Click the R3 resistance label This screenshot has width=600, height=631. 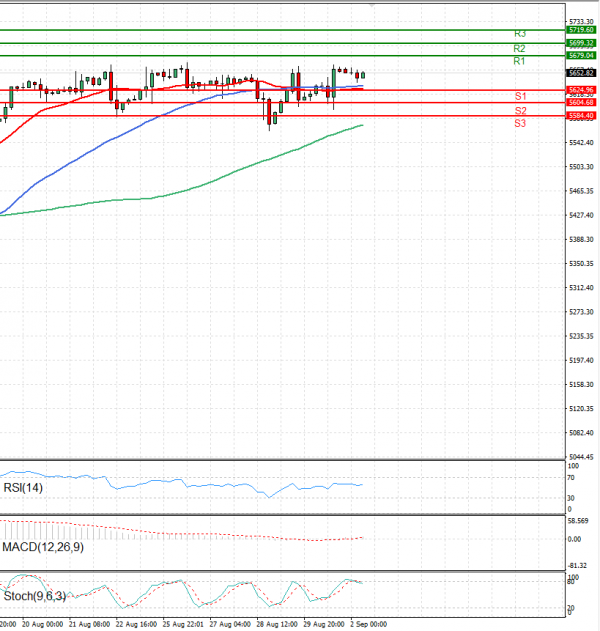520,34
